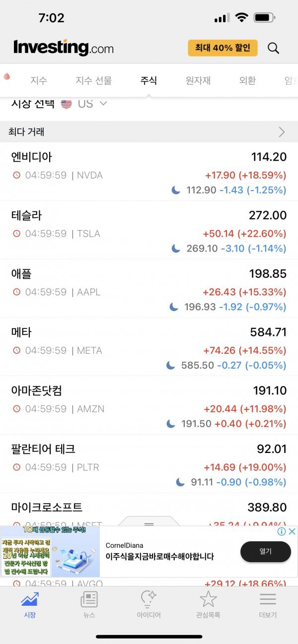Click the ad info icon on banner
The image size is (298, 644).
coord(282,531)
